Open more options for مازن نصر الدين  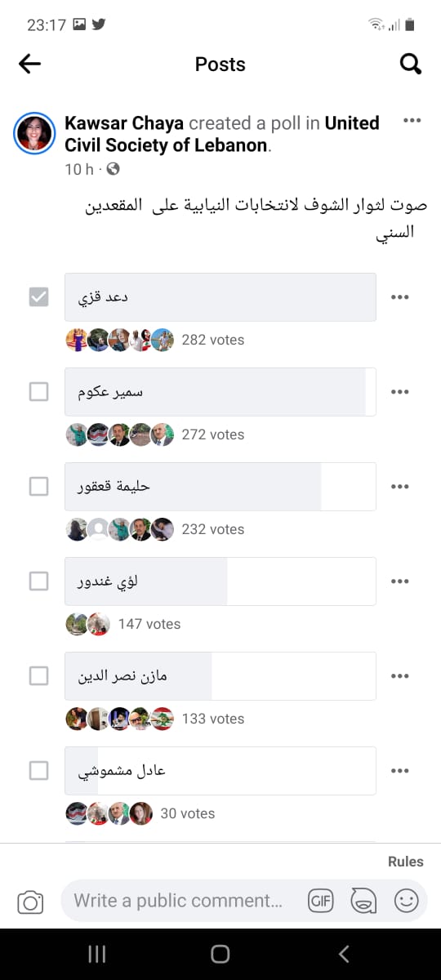399,676
